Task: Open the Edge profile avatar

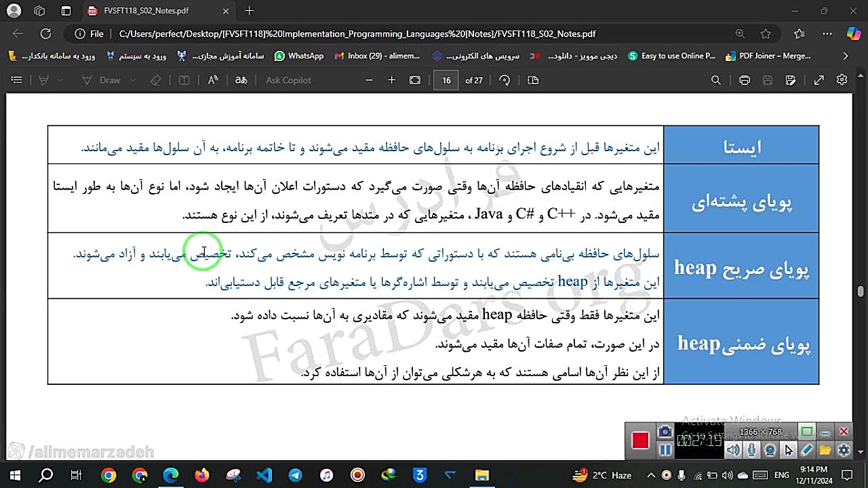Action: [14, 11]
